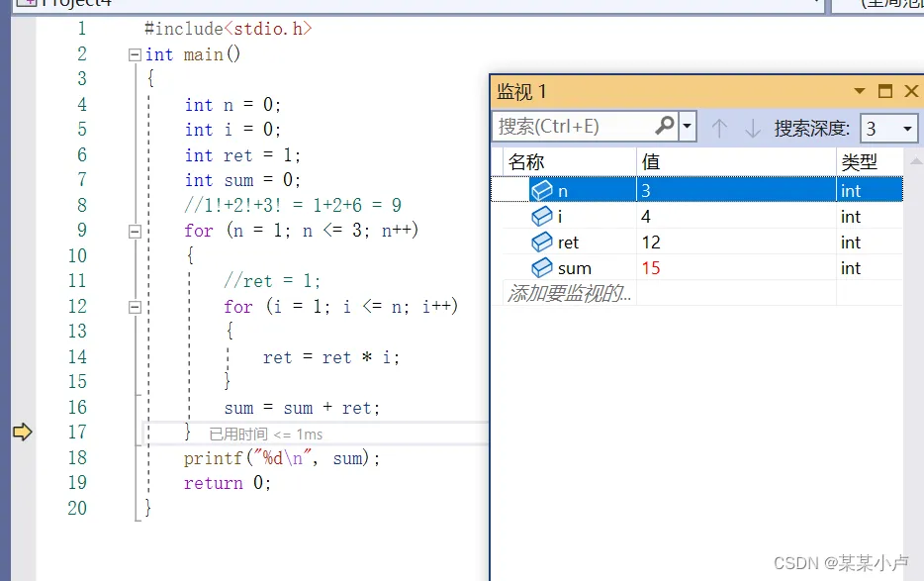Click the find next down arrow
Image resolution: width=924 pixels, height=581 pixels.
point(753,128)
